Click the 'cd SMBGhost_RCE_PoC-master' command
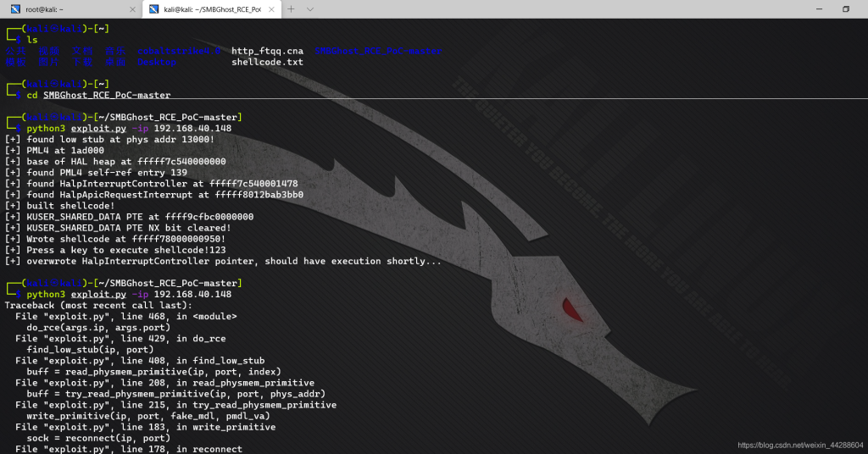The width and height of the screenshot is (868, 454). [98, 95]
